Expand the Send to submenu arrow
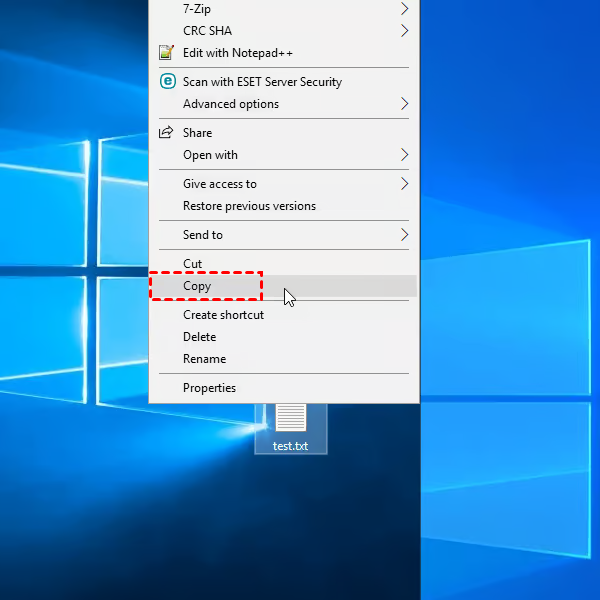600x600 pixels. point(404,235)
